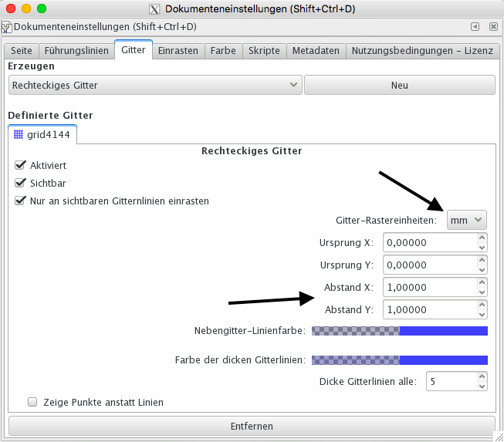
Task: Open the Rechteckiges Gitter type dropdown
Action: point(154,85)
